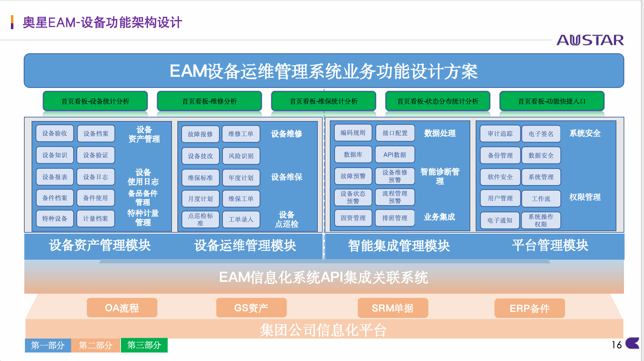Open 首页看板-功能快捷入口 dashboard

point(552,101)
